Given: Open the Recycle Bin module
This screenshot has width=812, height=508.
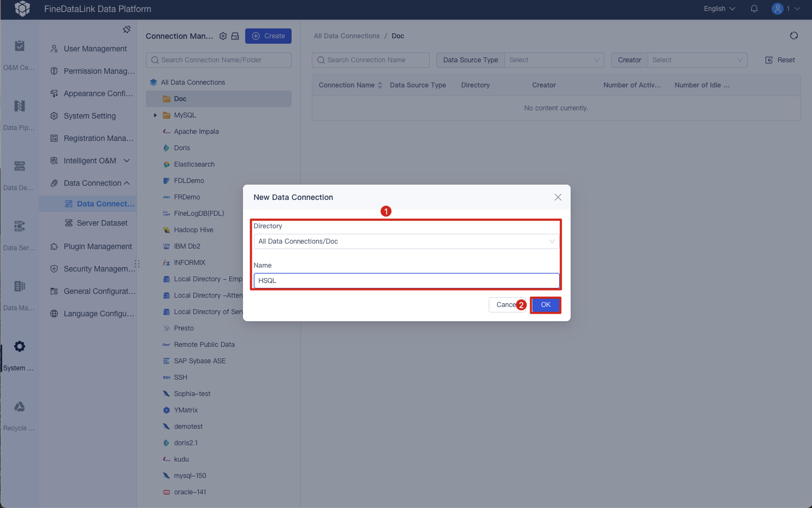Looking at the screenshot, I should click(19, 412).
